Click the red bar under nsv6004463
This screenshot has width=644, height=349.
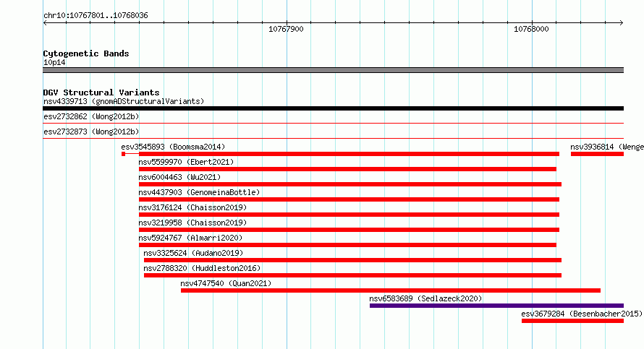350,184
